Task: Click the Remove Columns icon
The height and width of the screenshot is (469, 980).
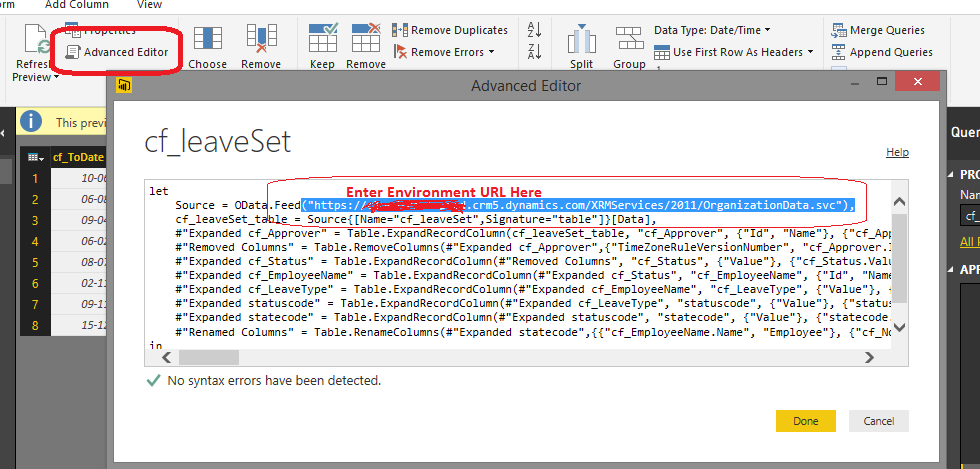Action: (261, 38)
